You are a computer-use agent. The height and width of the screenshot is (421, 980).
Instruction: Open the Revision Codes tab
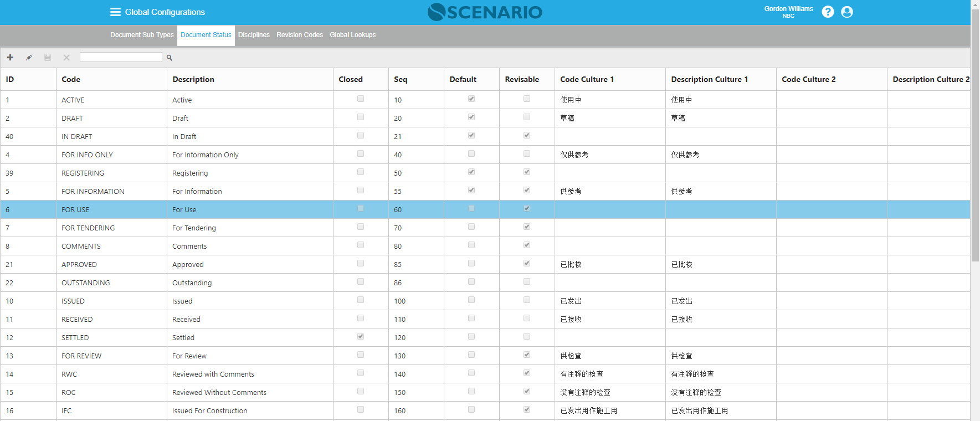coord(300,35)
